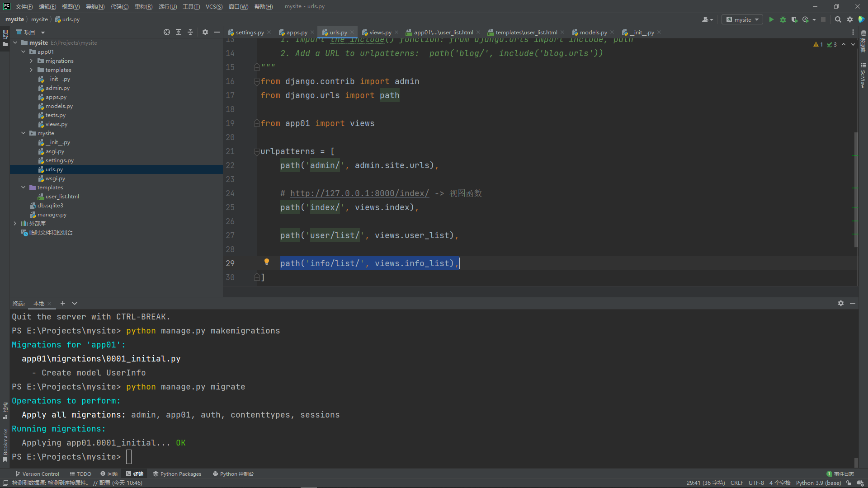Image resolution: width=868 pixels, height=488 pixels.
Task: Open the mysite run configuration dropdown
Action: click(x=743, y=19)
